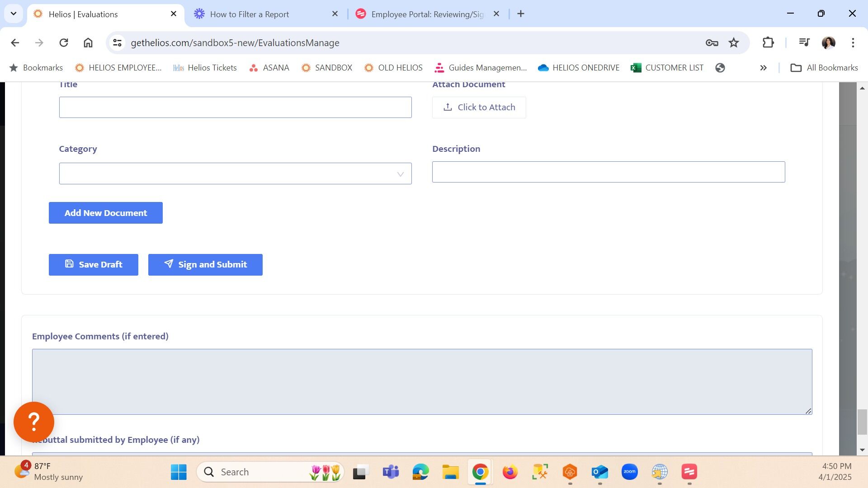
Task: Switch to the How to Filter a Report tab
Action: (x=250, y=14)
